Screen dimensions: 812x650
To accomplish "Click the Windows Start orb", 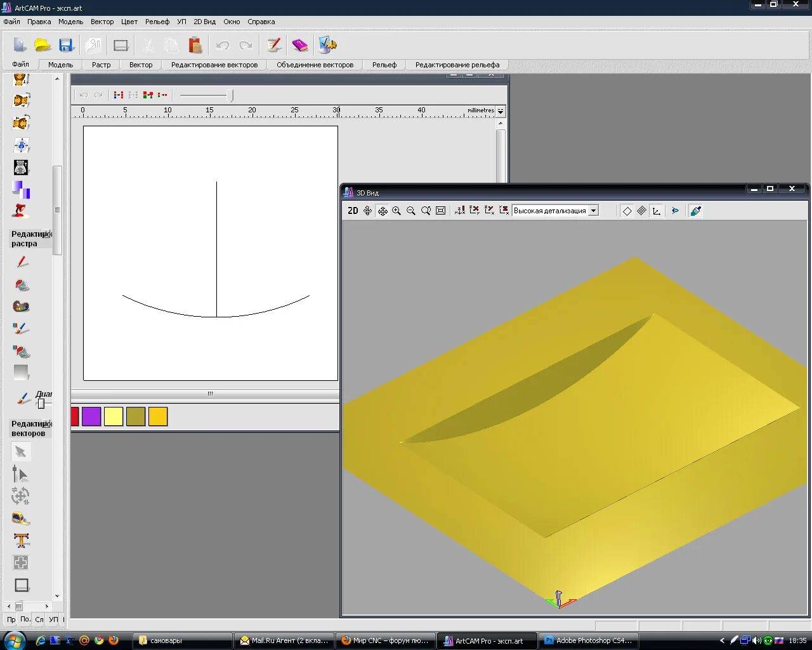I will [x=13, y=640].
